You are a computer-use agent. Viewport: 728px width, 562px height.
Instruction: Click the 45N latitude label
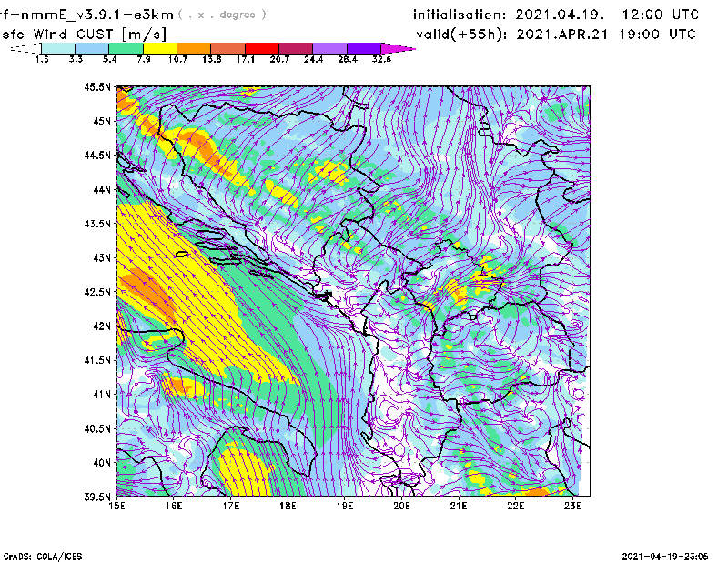point(102,121)
